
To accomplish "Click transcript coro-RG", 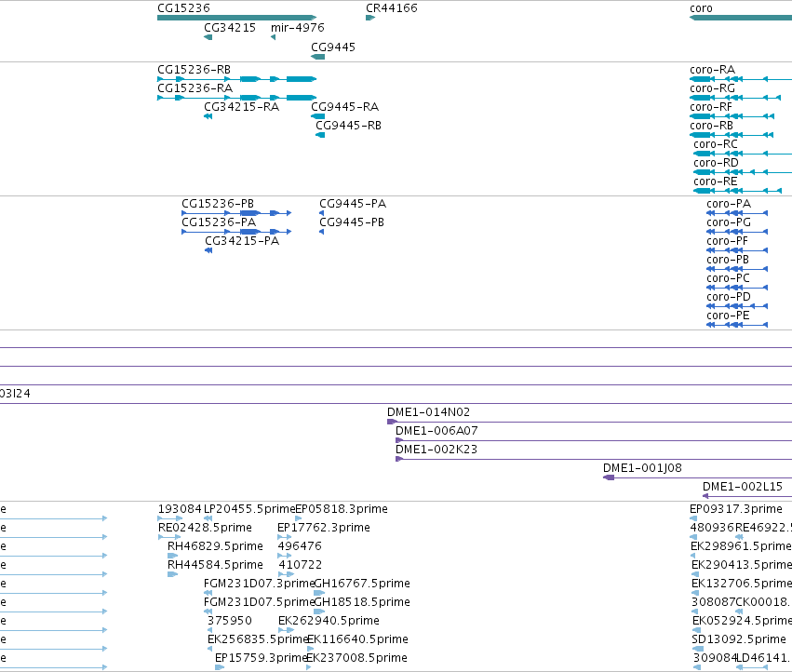I will point(735,98).
